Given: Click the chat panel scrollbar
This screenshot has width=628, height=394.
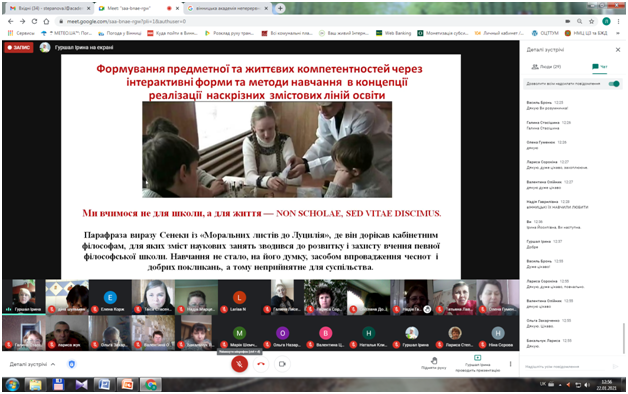Looking at the screenshot, I should click(624, 338).
